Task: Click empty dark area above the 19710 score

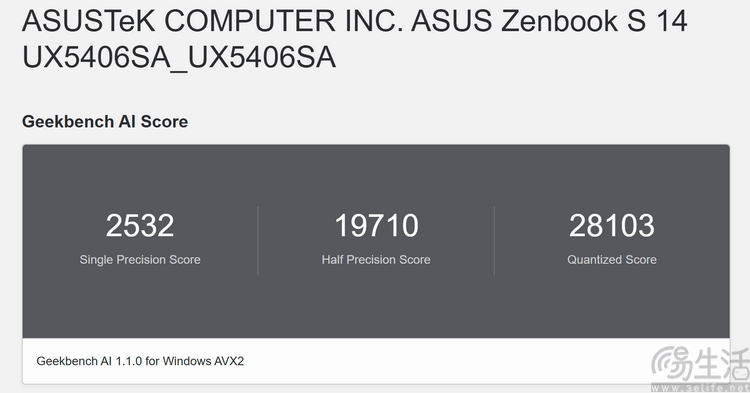Action: pyautogui.click(x=376, y=177)
